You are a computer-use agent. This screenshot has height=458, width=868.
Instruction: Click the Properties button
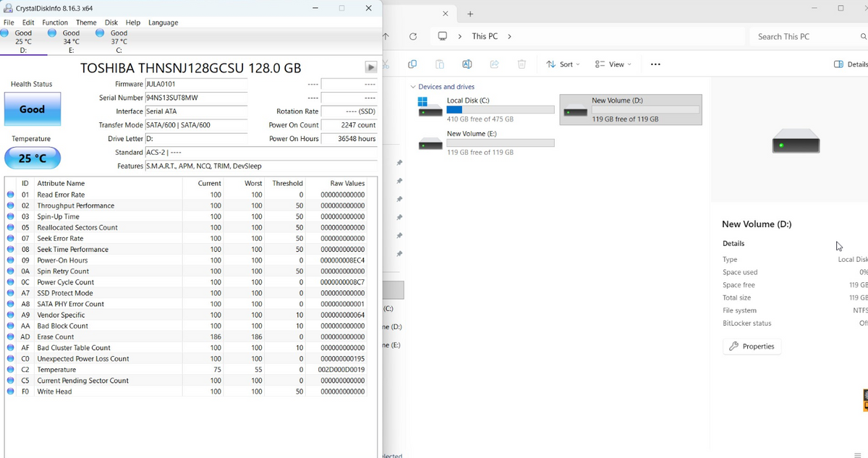pos(752,347)
